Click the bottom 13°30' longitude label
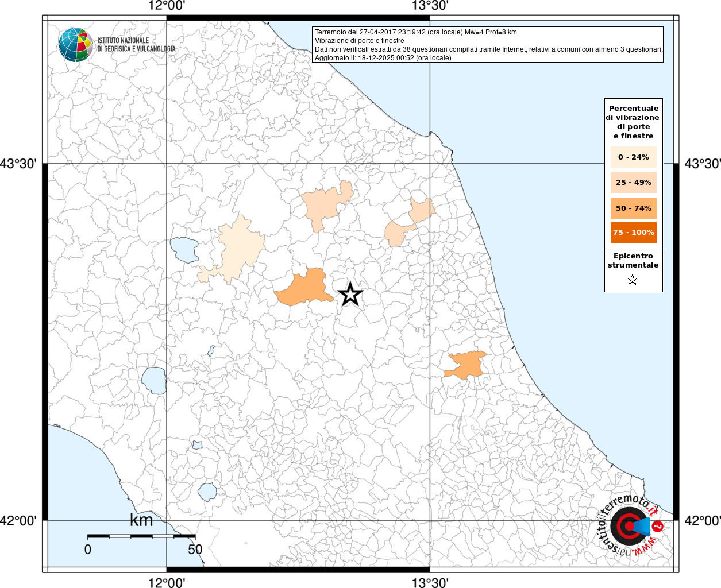The image size is (721, 588). [x=430, y=582]
